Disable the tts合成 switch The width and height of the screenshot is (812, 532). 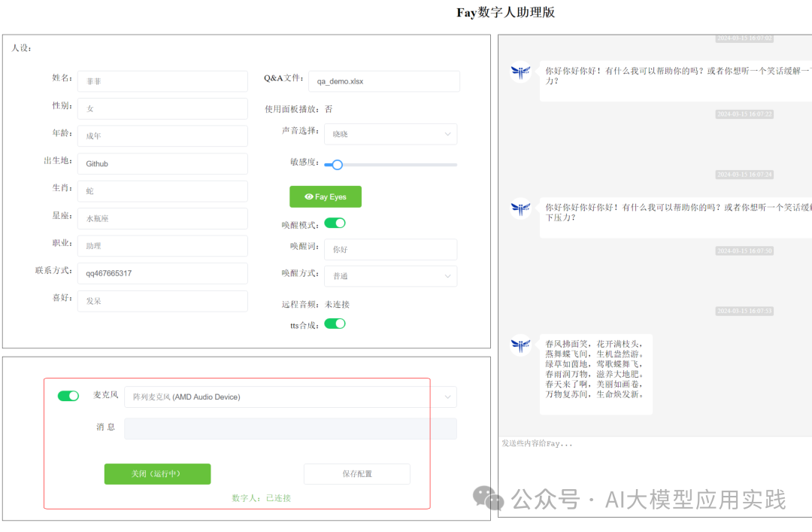pos(335,324)
